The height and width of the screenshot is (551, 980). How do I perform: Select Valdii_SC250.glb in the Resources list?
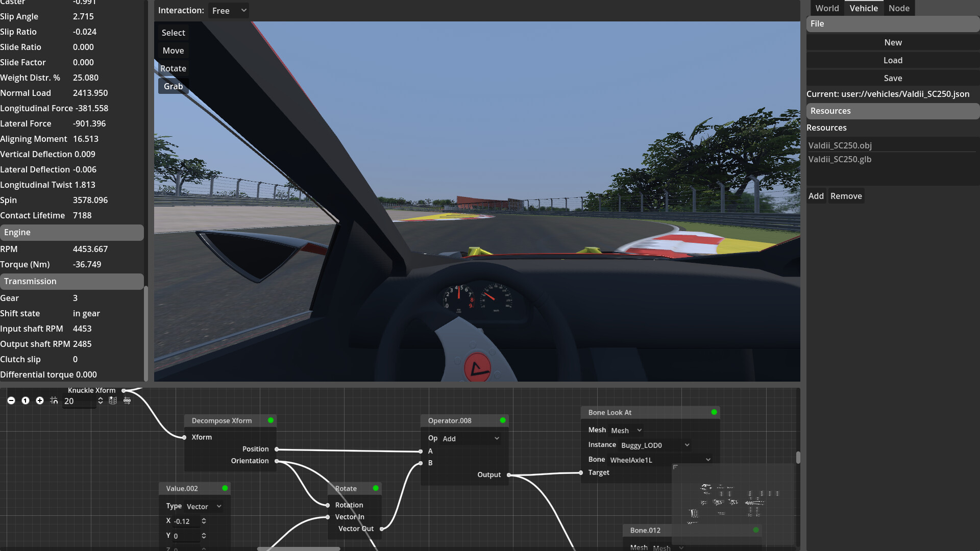click(839, 159)
